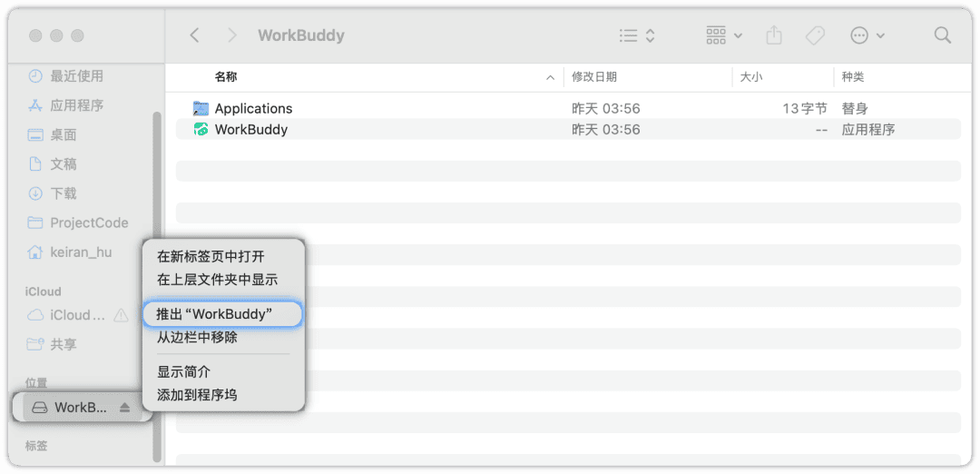Open 下载 in the sidebar
980x474 pixels.
pyautogui.click(x=53, y=193)
